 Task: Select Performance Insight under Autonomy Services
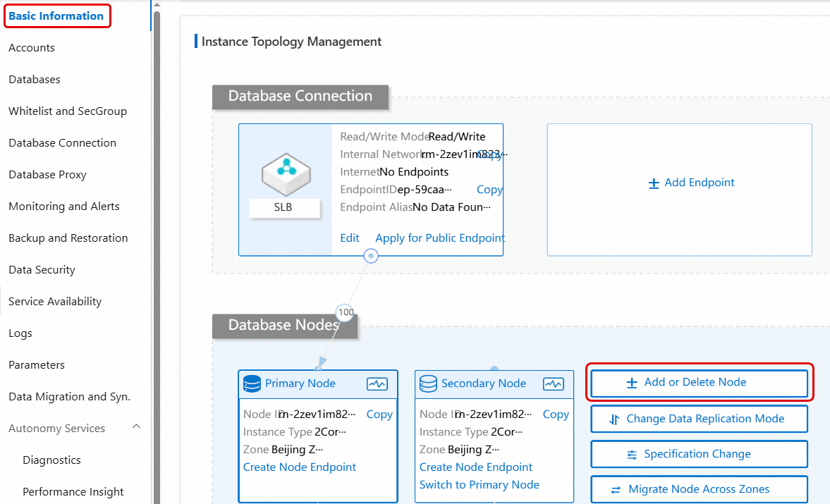73,491
